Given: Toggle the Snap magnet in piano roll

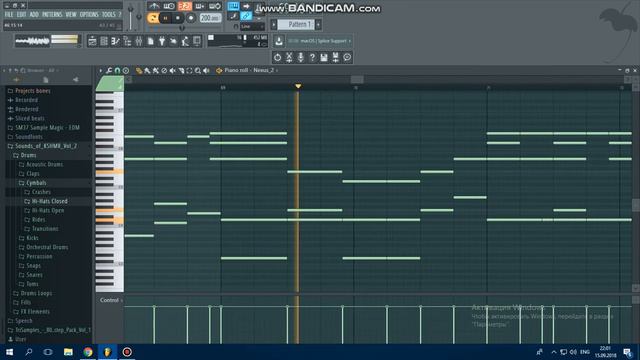Looking at the screenshot, I should click(117, 71).
